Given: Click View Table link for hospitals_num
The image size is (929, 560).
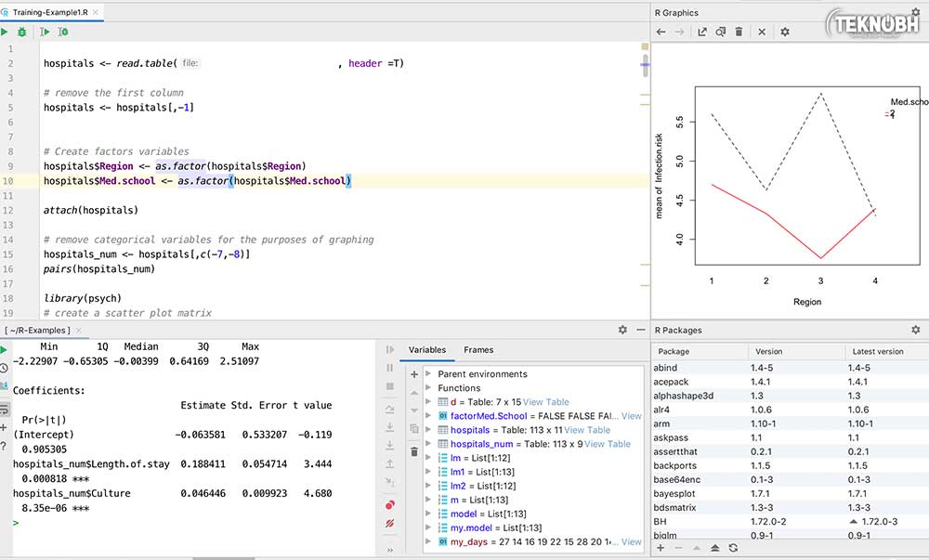Looking at the screenshot, I should coord(607,444).
